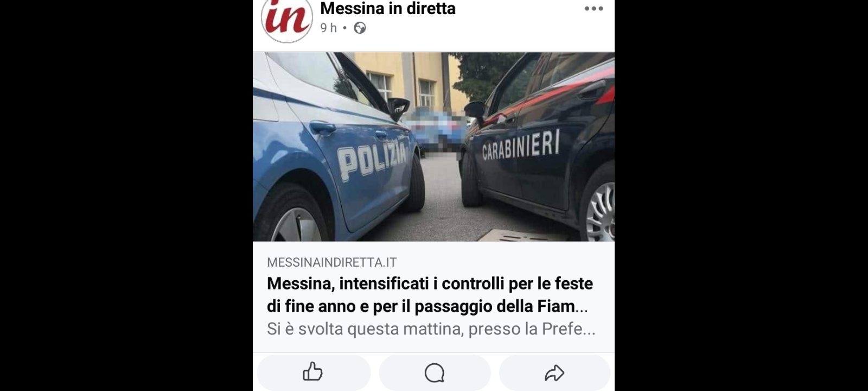Click the share arrow icon
This screenshot has height=391, width=868.
(x=554, y=373)
